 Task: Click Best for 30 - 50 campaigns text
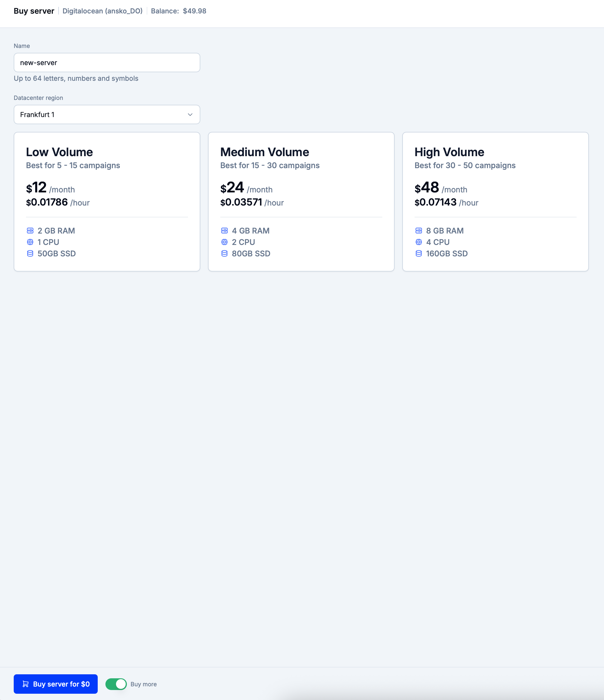[x=465, y=165]
